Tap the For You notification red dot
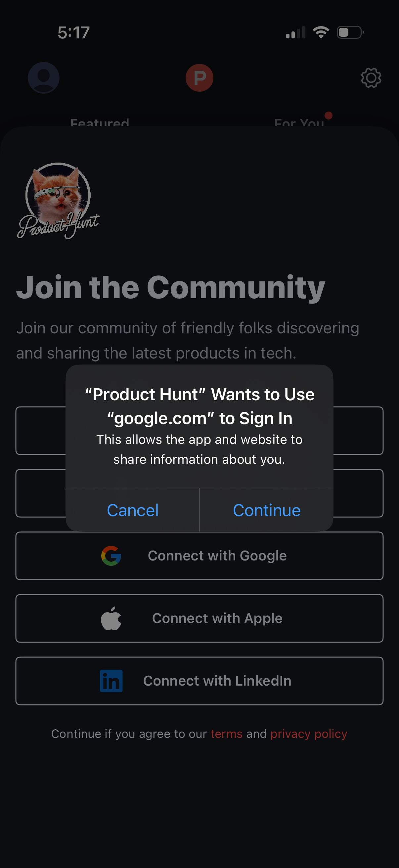The image size is (399, 868). coord(328,115)
